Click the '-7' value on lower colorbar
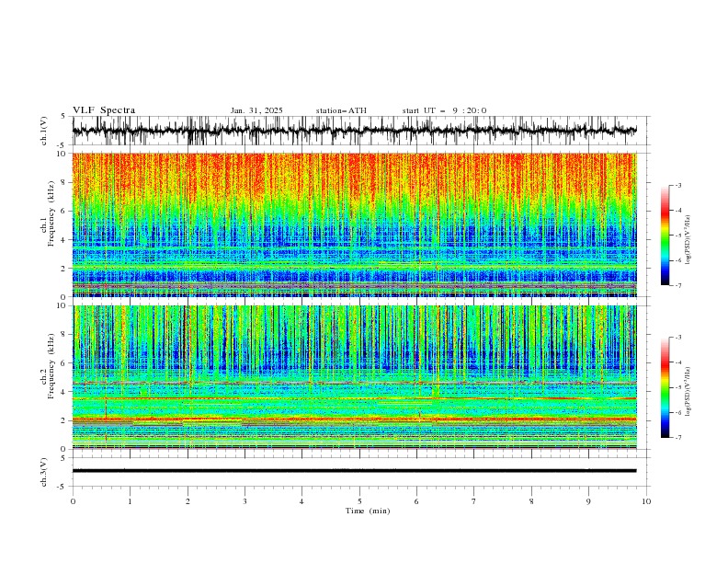728x563 pixels. tap(678, 438)
